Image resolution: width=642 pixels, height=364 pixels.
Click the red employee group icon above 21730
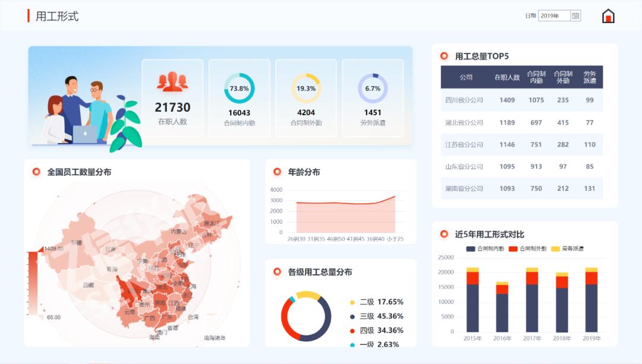point(172,82)
